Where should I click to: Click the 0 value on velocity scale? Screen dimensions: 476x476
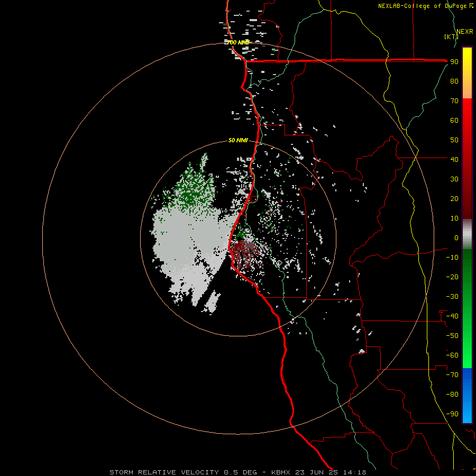point(456,237)
